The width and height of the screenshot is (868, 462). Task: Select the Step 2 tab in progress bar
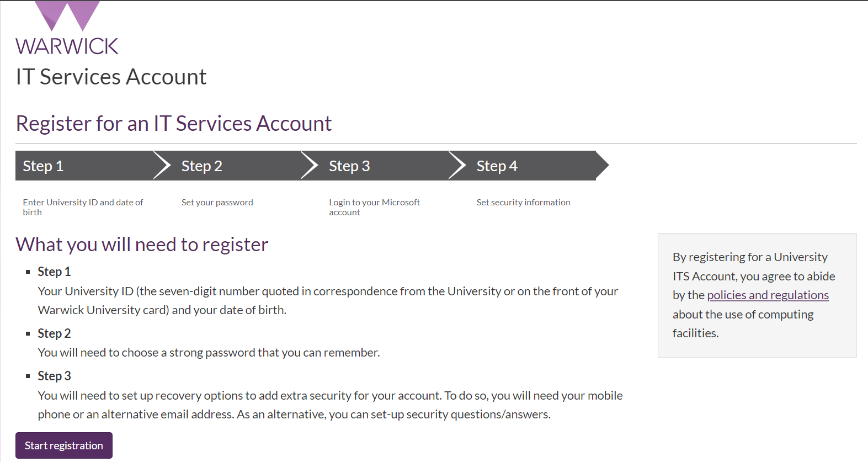click(x=202, y=166)
